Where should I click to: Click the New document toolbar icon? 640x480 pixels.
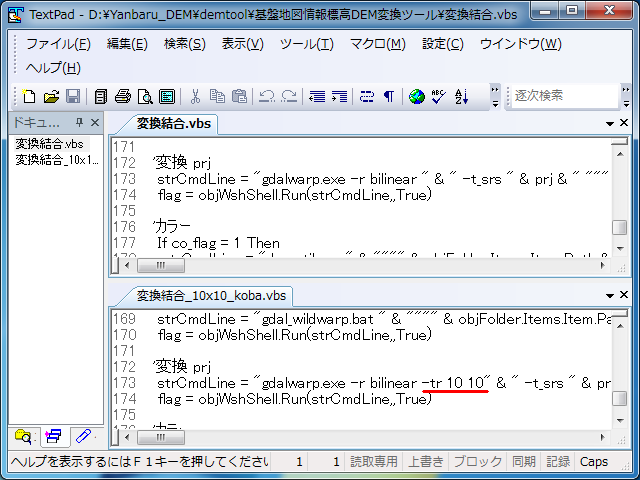click(x=29, y=96)
